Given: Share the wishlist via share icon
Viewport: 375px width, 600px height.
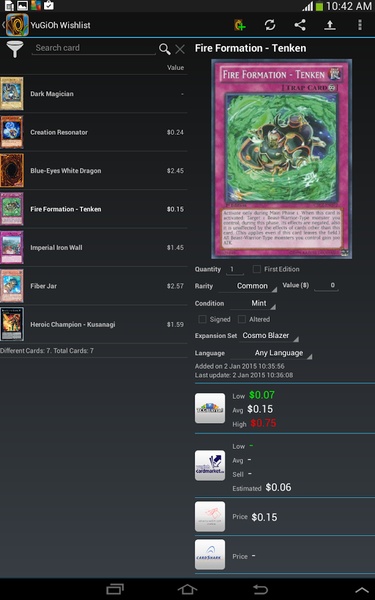Looking at the screenshot, I should (x=300, y=25).
